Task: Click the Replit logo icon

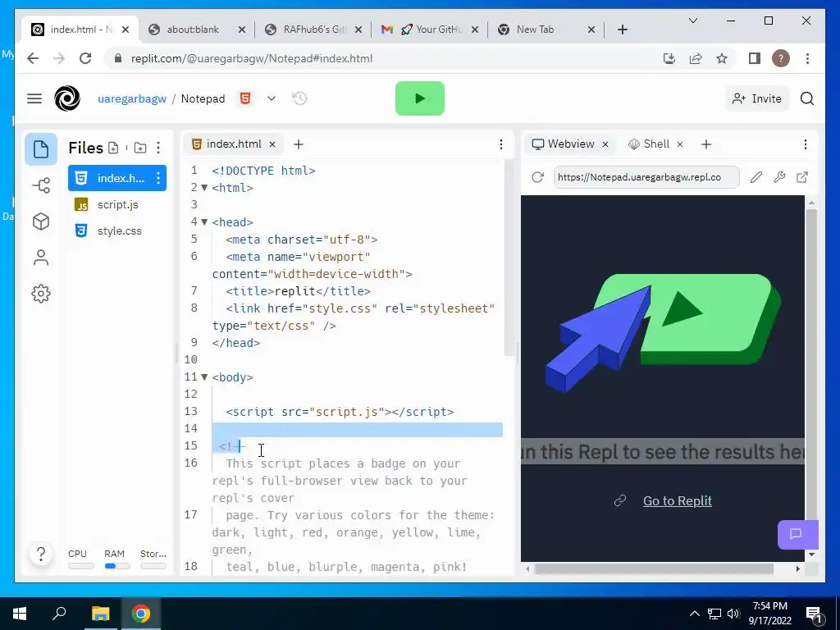Action: click(67, 98)
